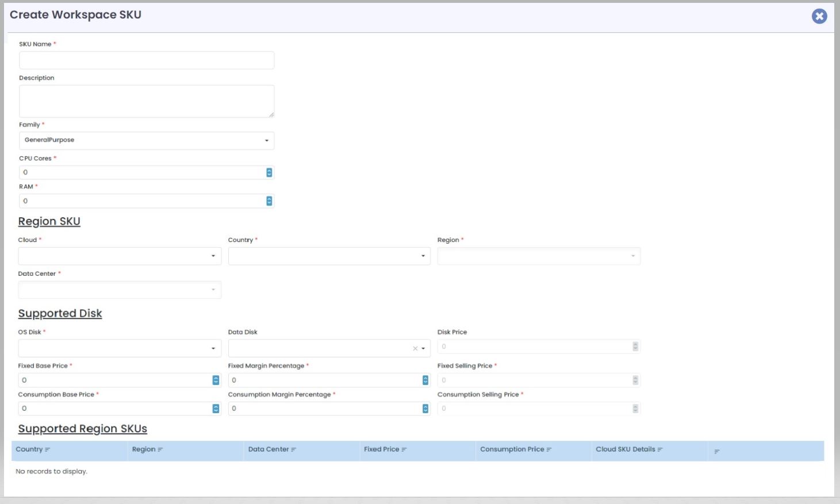Click the Consumption Selling Price spinner arrows
Screen dimensions: 840x504
635,409
